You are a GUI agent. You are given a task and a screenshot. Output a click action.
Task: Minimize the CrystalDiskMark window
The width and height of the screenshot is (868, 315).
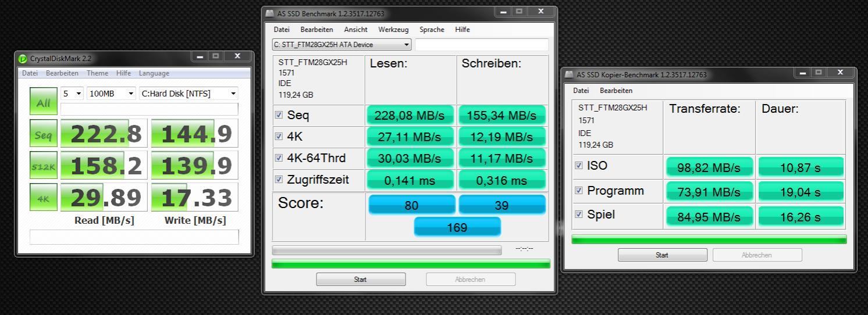[x=200, y=56]
